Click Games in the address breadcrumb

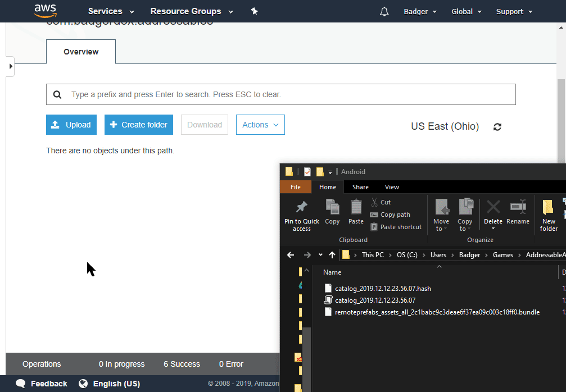[x=503, y=255]
